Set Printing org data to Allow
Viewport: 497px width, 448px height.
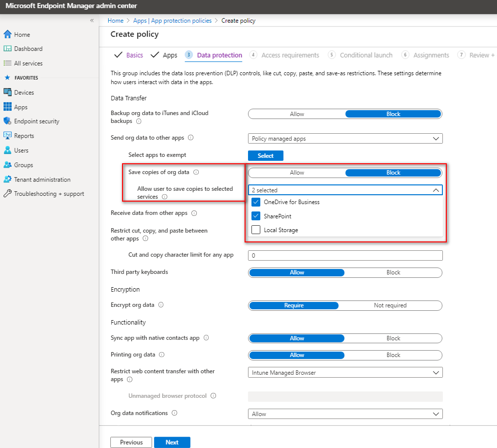297,355
